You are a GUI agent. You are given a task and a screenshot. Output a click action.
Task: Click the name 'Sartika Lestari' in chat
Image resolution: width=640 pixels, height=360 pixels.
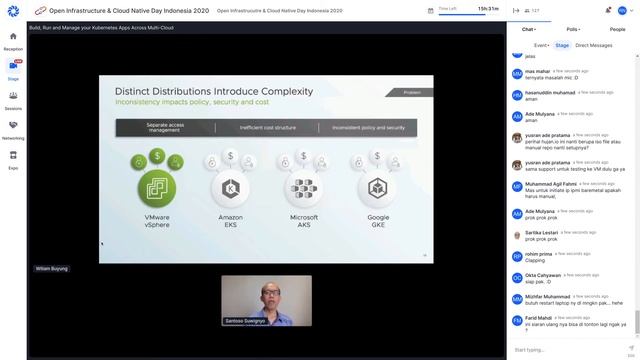point(541,232)
